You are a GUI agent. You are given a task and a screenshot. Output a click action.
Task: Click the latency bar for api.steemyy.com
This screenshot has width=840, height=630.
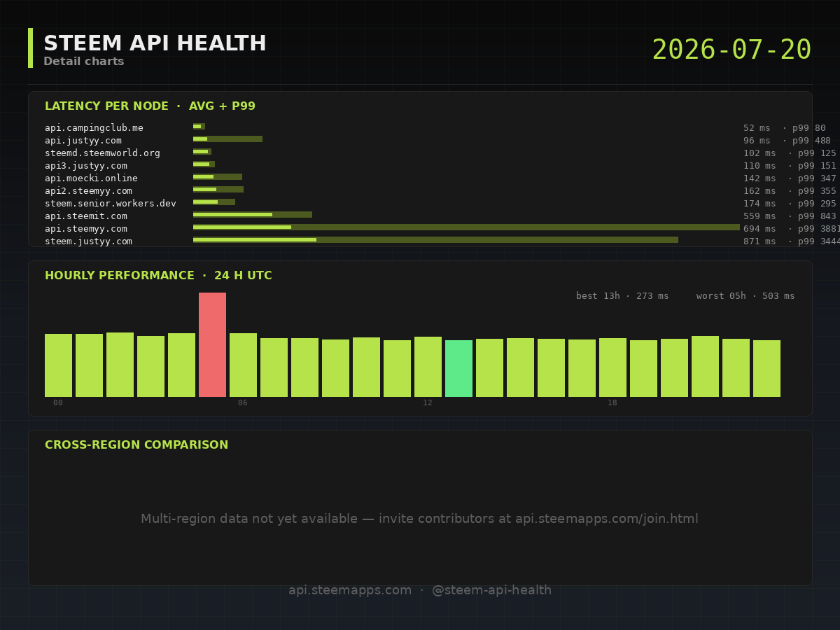pyautogui.click(x=466, y=227)
